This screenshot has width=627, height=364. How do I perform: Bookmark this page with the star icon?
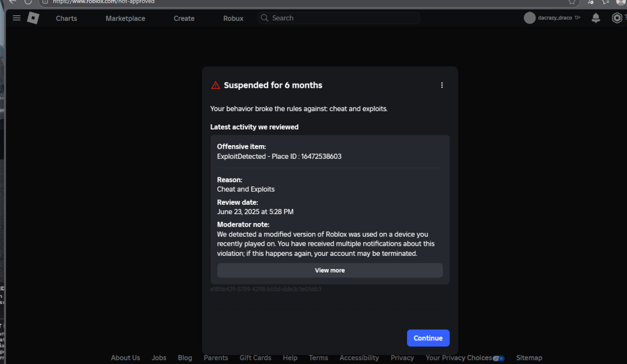pyautogui.click(x=572, y=2)
